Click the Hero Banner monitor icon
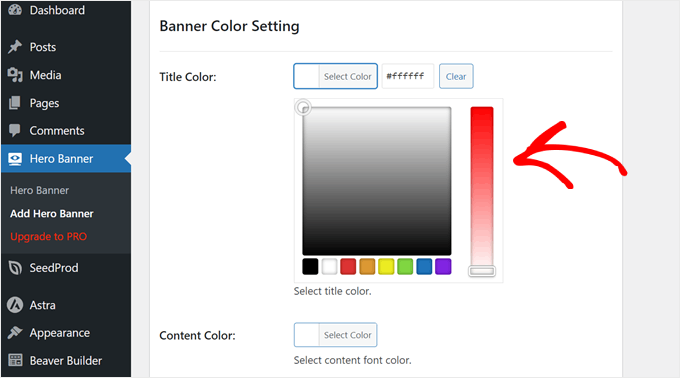680x378 pixels. [x=15, y=159]
